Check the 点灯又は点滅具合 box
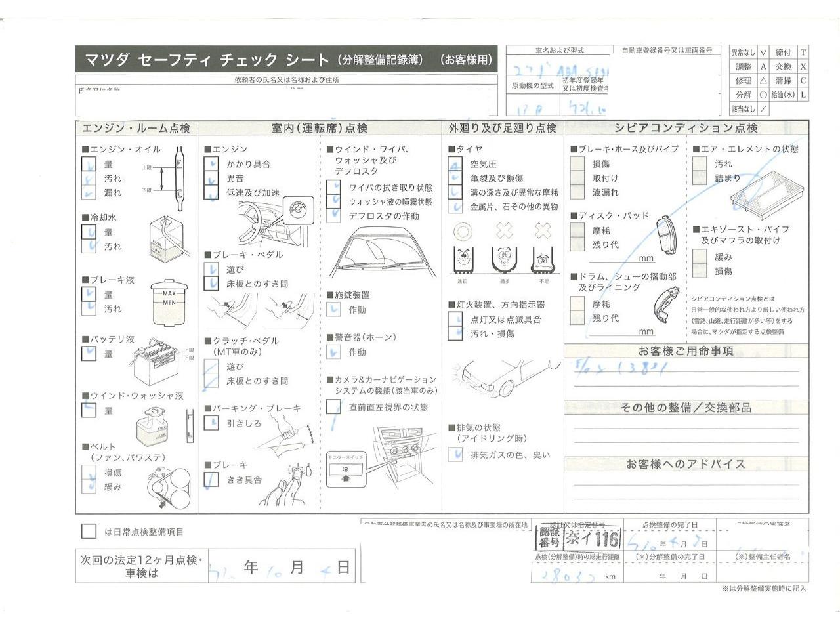The width and height of the screenshot is (840, 630). tap(455, 319)
